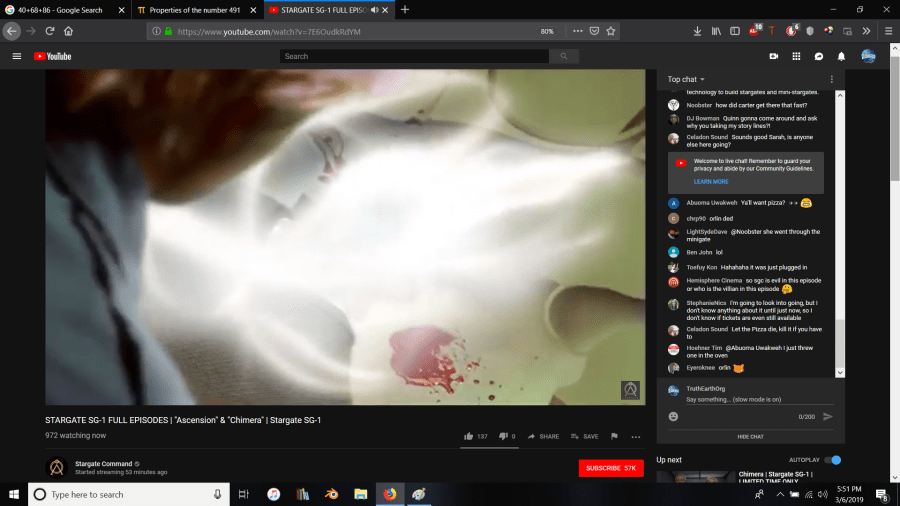Toggle the Autoplay switch off
Image resolution: width=900 pixels, height=506 pixels.
833,460
